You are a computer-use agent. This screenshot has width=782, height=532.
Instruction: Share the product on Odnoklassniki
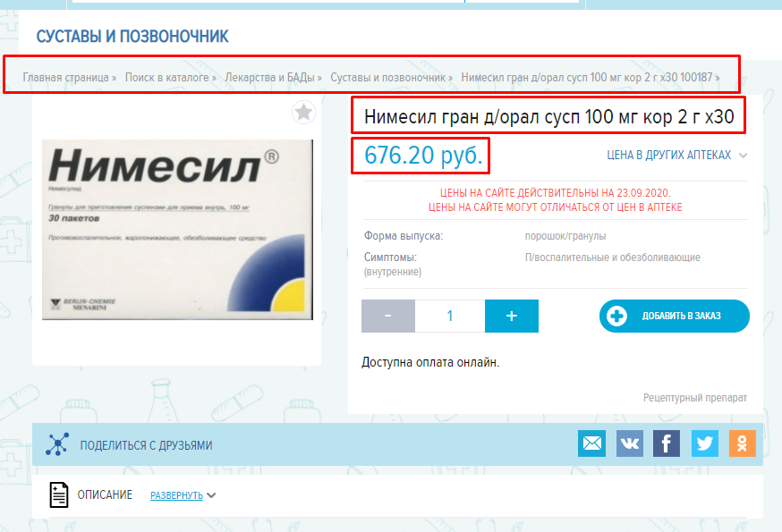[742, 443]
